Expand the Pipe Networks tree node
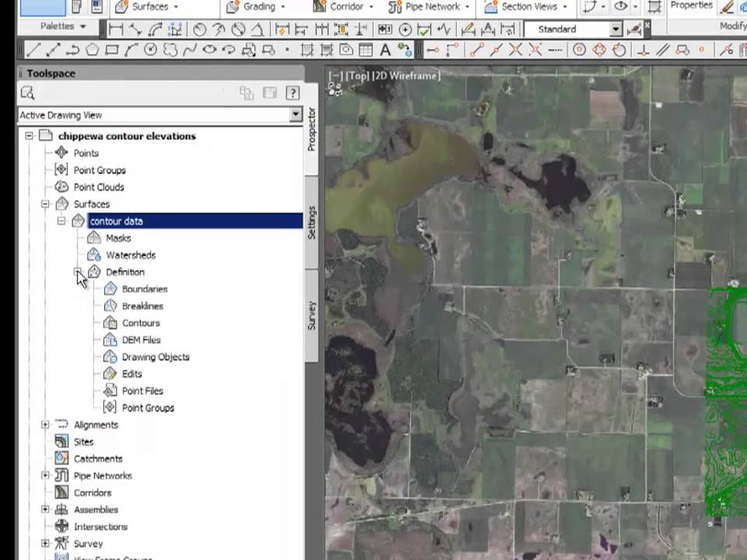747x560 pixels. (x=45, y=475)
